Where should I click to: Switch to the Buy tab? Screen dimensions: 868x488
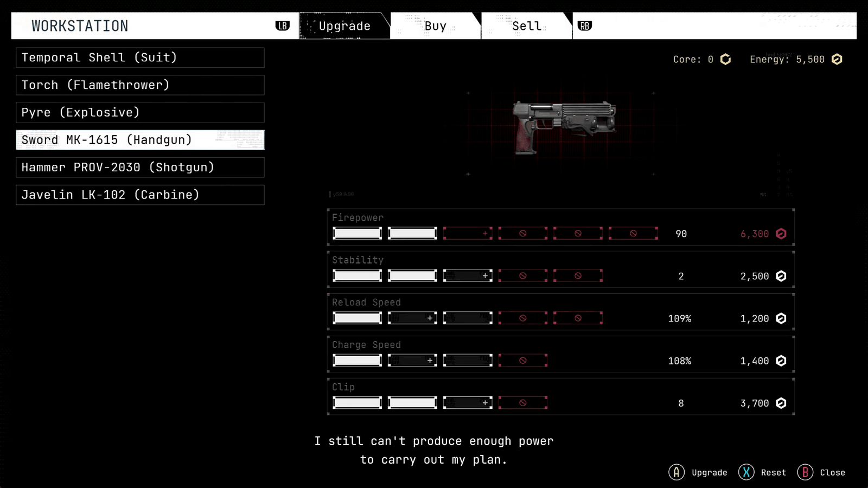(x=435, y=26)
